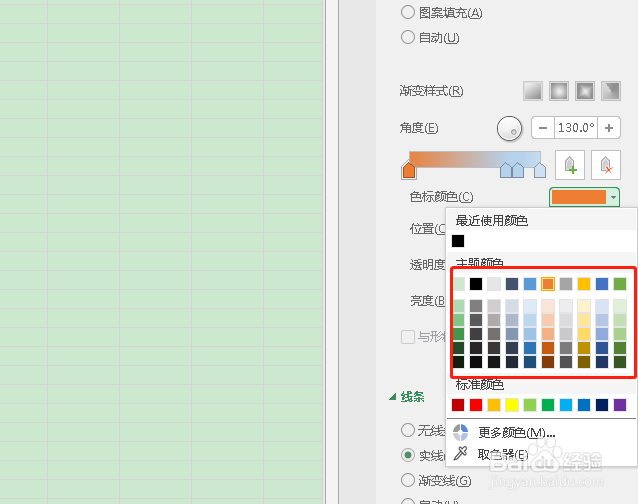This screenshot has height=504, width=638.
Task: Select the linear gradient style icon
Action: click(x=533, y=90)
